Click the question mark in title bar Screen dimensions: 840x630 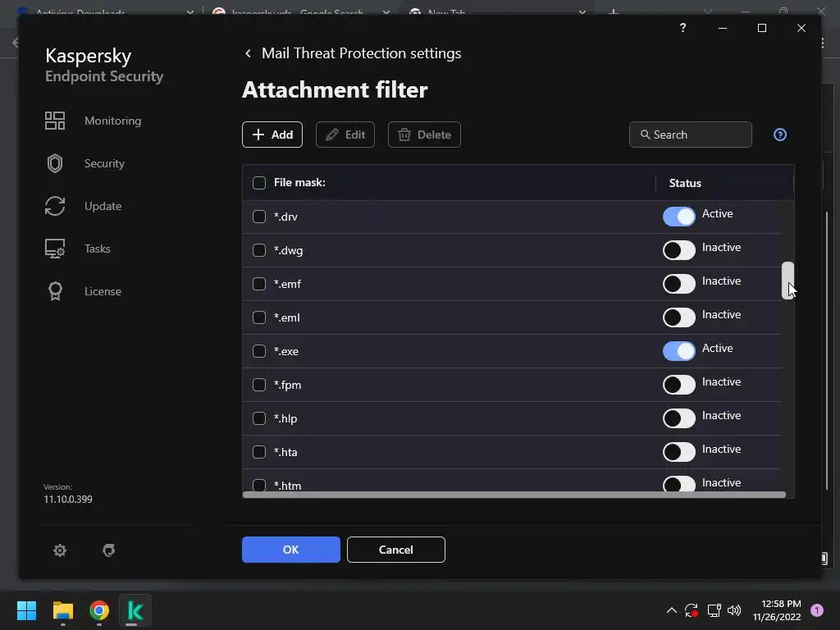coord(682,27)
